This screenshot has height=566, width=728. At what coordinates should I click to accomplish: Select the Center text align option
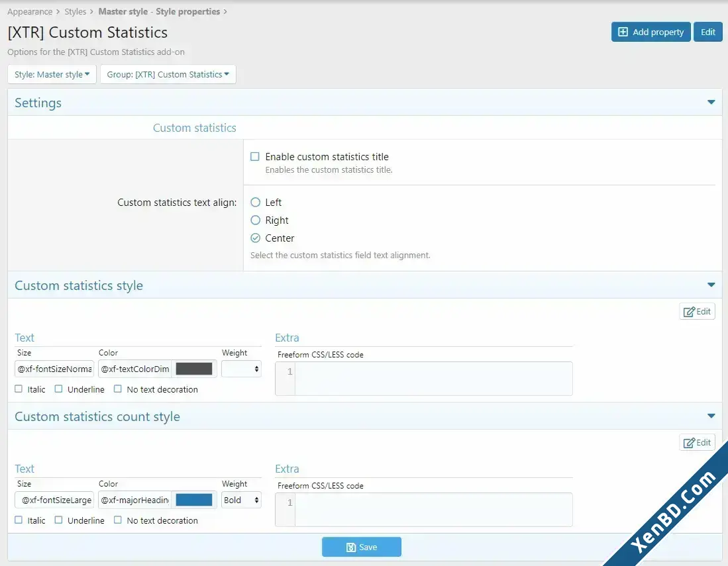click(255, 238)
